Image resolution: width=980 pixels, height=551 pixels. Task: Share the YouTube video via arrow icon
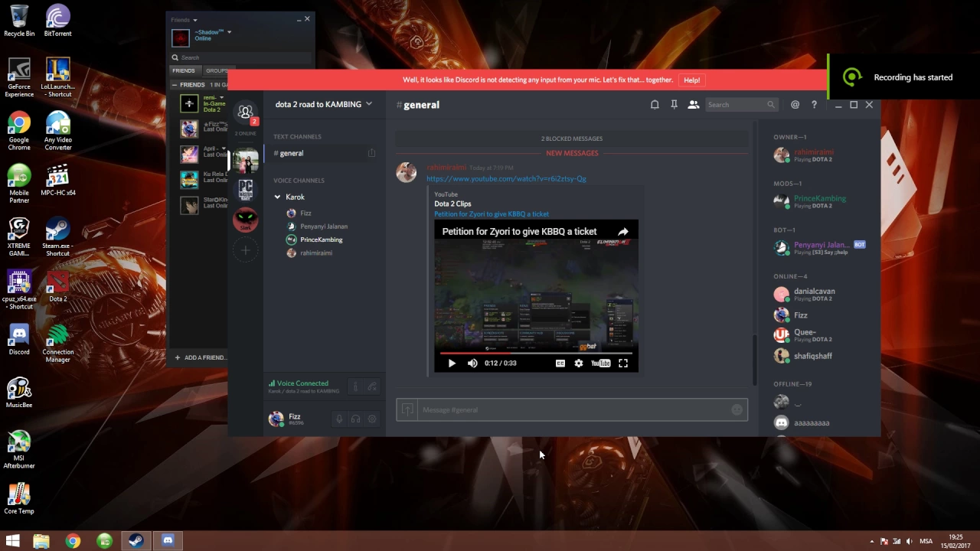coord(623,231)
